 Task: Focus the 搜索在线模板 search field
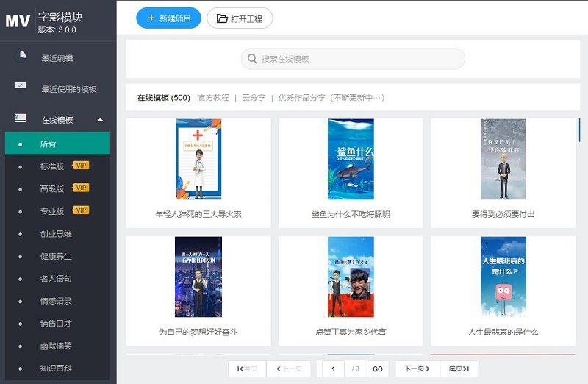tap(353, 59)
